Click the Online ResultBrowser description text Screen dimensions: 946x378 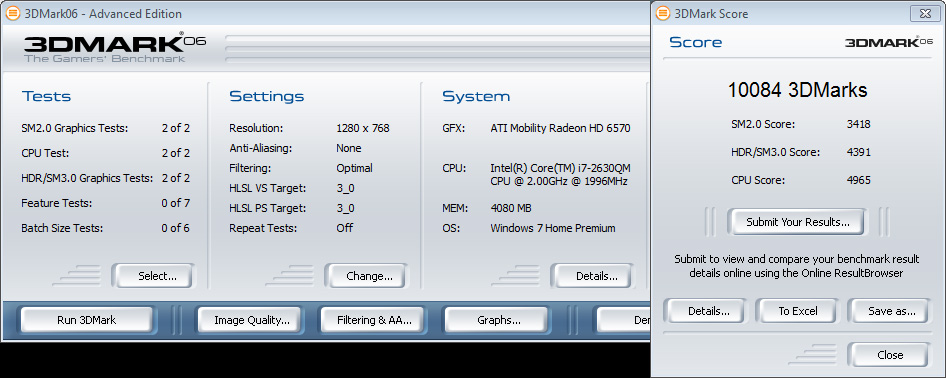click(797, 266)
